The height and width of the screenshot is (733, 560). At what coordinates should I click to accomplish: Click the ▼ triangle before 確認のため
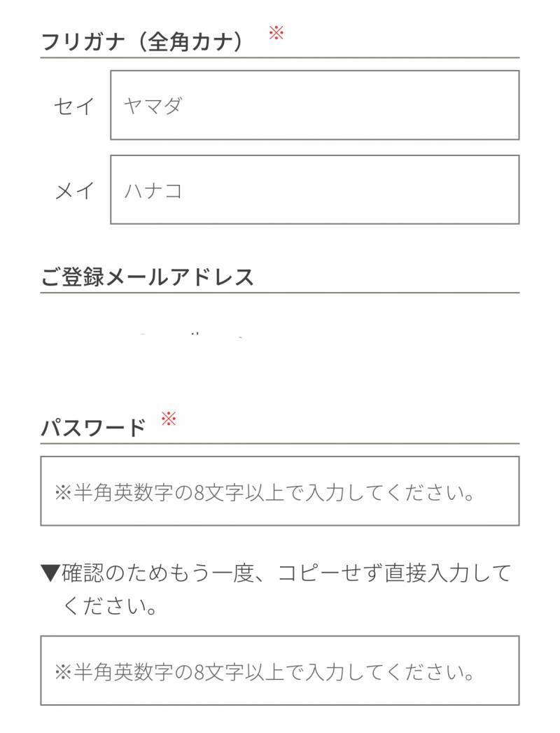(50, 573)
